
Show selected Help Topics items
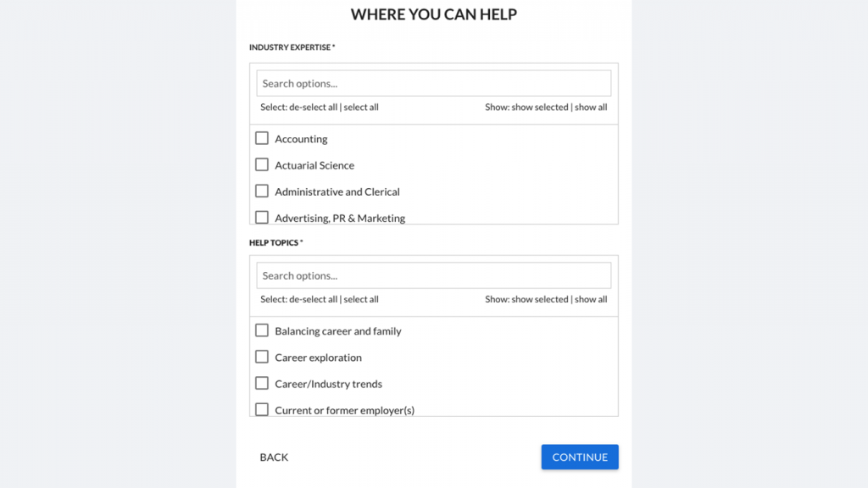(540, 299)
